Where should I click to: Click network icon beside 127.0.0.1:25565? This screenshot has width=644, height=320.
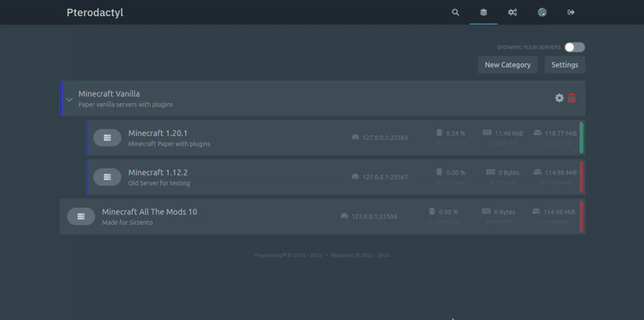tap(355, 137)
